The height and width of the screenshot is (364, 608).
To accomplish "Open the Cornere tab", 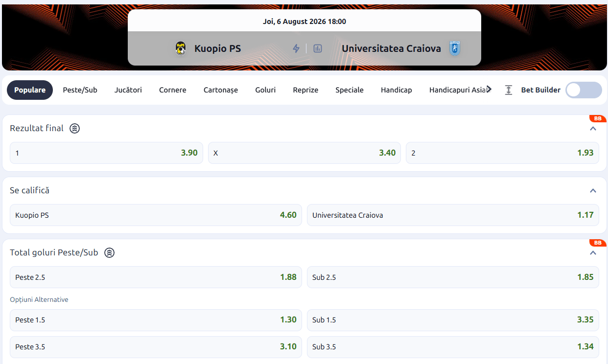I will 173,90.
